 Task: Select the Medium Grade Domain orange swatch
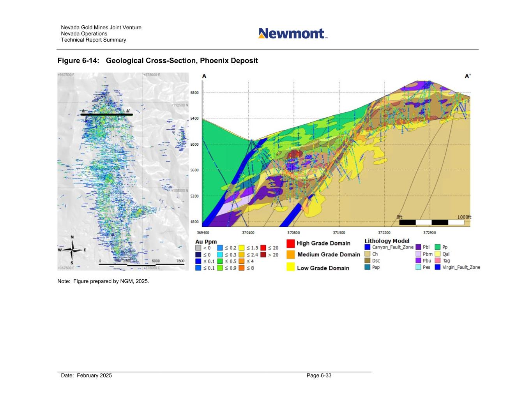pyautogui.click(x=290, y=255)
